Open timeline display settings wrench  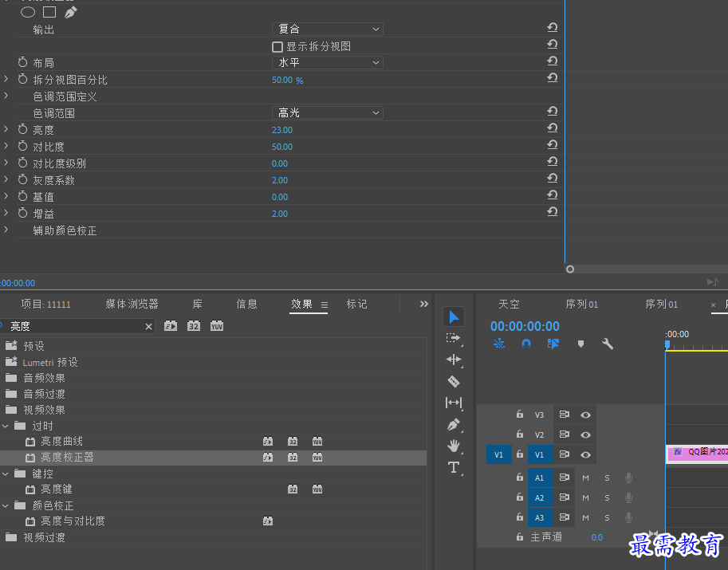coord(608,344)
